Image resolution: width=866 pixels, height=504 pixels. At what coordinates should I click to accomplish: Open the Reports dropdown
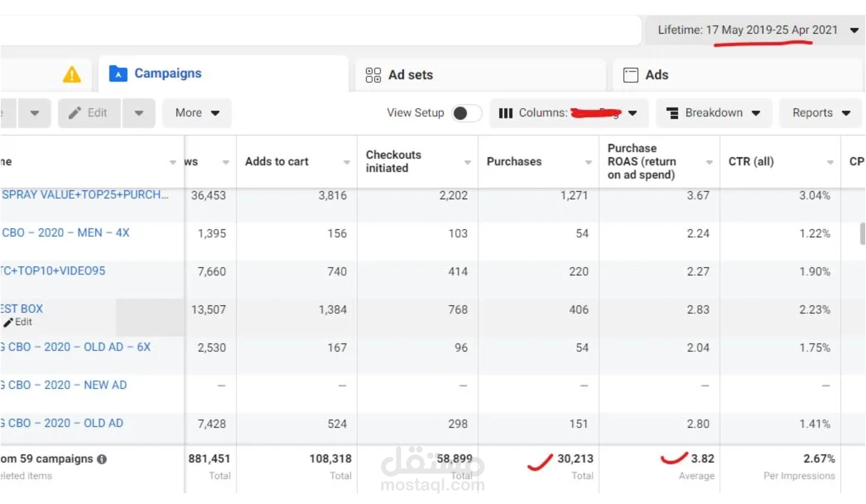pyautogui.click(x=821, y=113)
